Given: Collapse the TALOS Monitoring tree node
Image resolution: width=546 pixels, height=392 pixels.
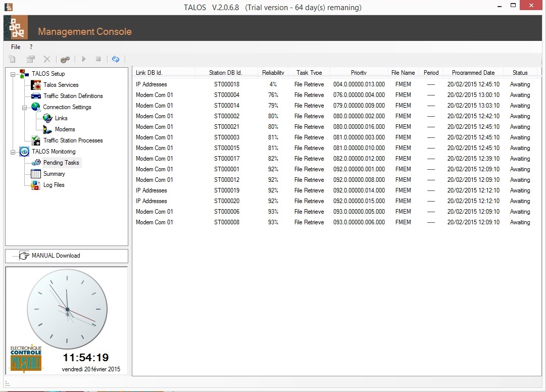Looking at the screenshot, I should pos(13,152).
